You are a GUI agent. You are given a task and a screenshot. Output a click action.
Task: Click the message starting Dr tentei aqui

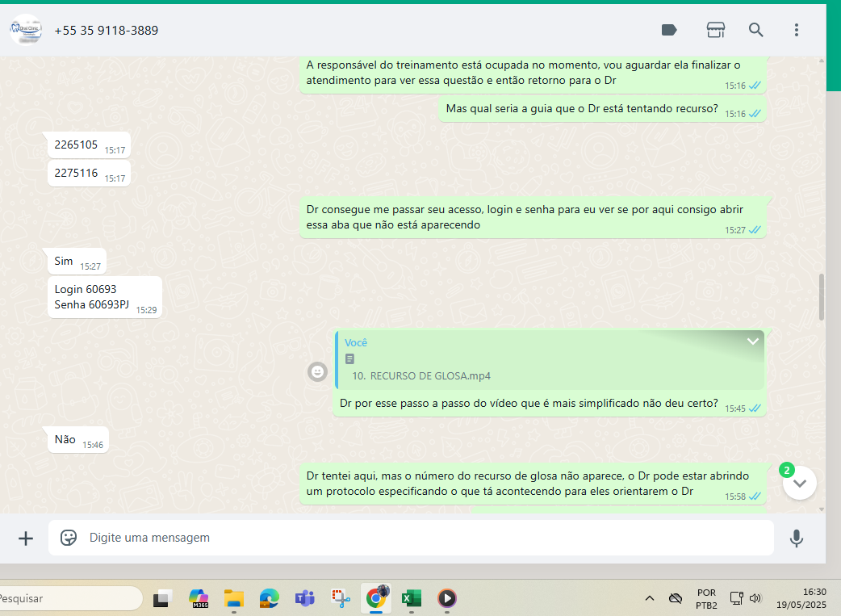pyautogui.click(x=533, y=484)
